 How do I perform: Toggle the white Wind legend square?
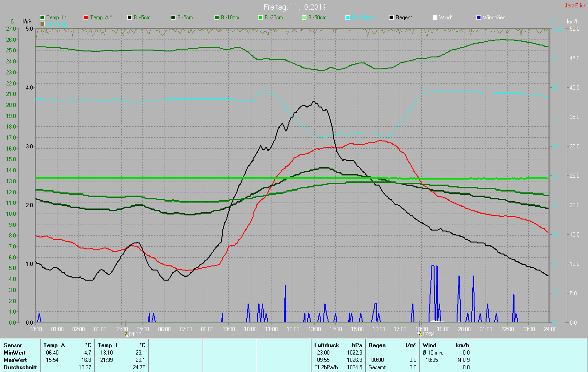435,17
